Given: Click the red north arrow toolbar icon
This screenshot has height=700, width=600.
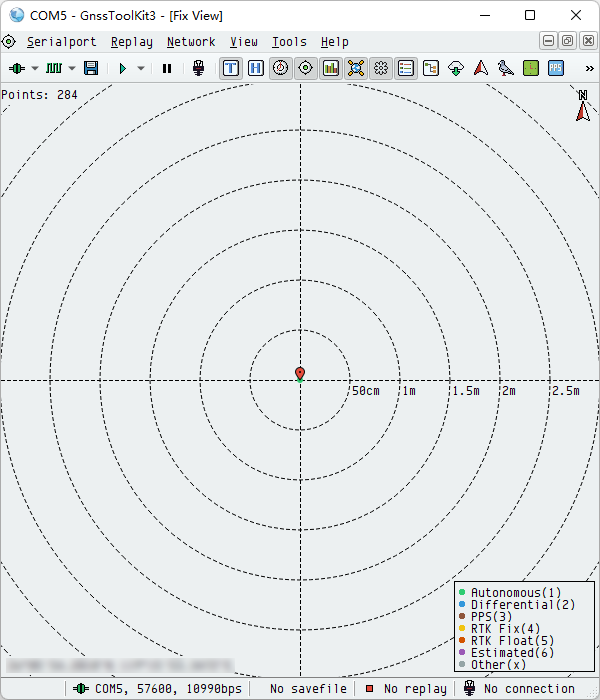Looking at the screenshot, I should tap(481, 68).
